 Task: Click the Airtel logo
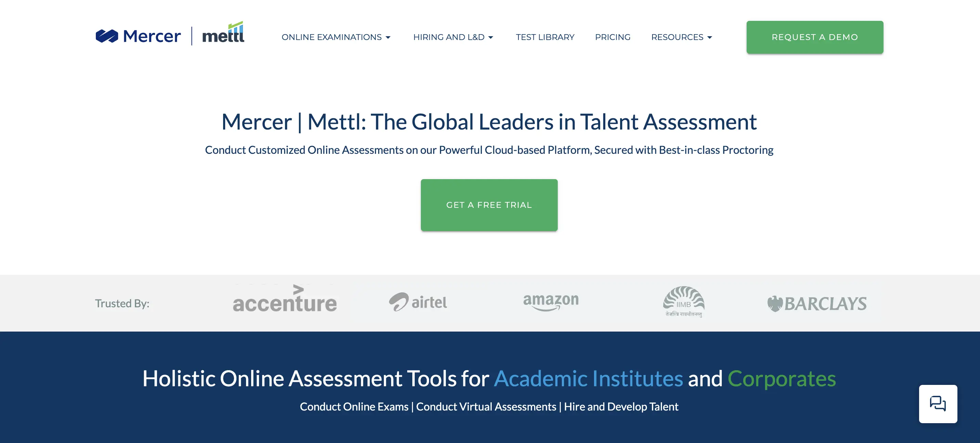coord(418,302)
